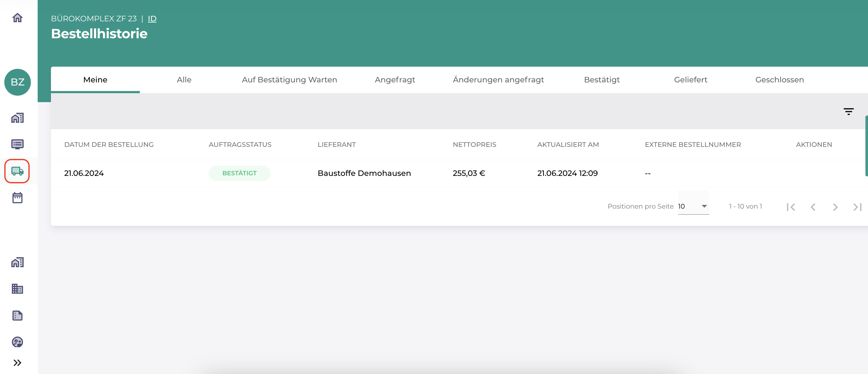Sort by Nettopreis column header
The width and height of the screenshot is (868, 374).
(474, 144)
